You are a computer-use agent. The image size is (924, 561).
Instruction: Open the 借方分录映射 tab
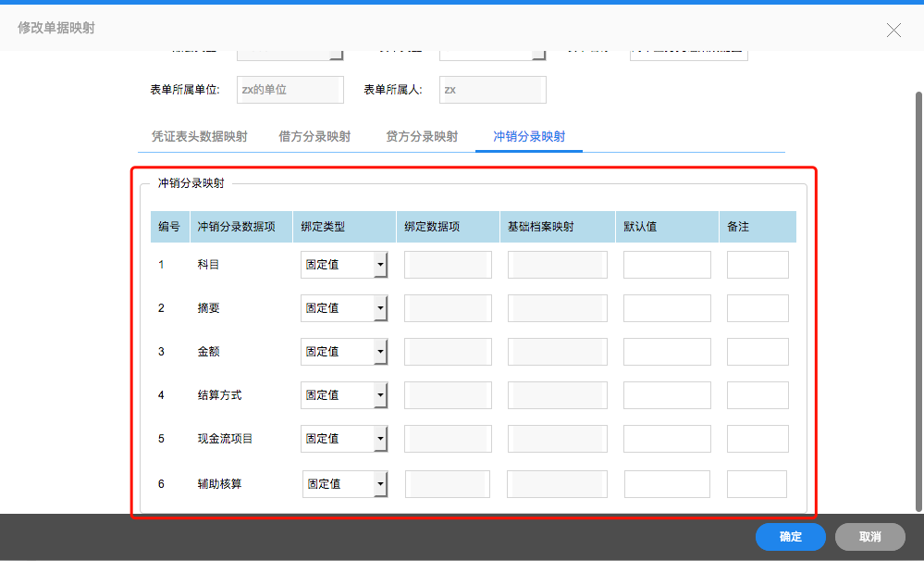(314, 136)
